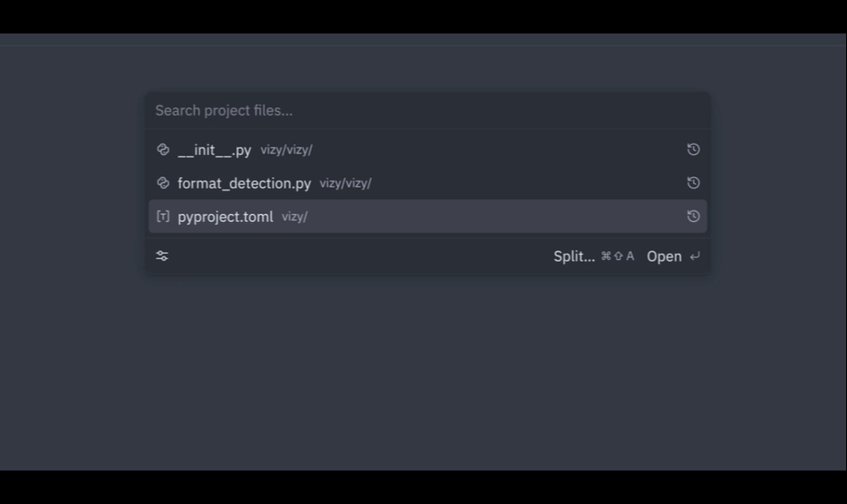Click the history clock icon on __init__.py row
The image size is (847, 504).
(693, 150)
